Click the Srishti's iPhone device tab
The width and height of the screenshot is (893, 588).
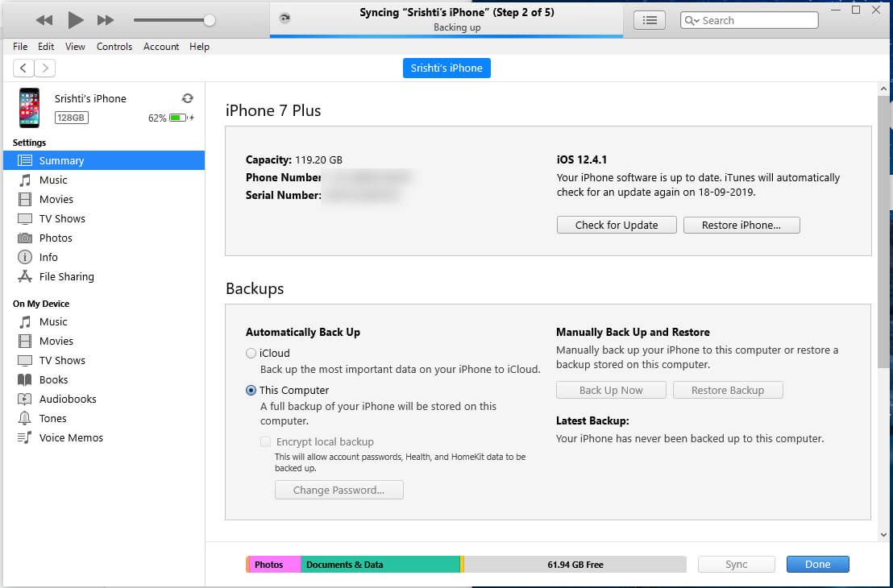(446, 68)
